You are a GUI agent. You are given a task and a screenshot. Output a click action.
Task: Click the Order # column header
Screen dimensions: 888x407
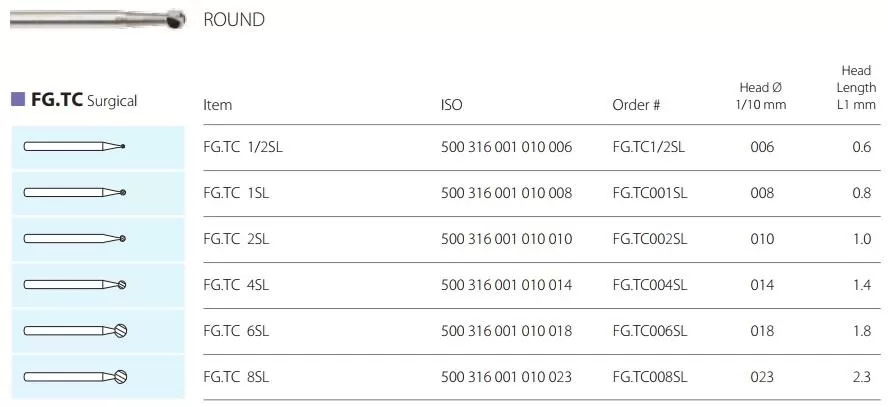pyautogui.click(x=636, y=104)
